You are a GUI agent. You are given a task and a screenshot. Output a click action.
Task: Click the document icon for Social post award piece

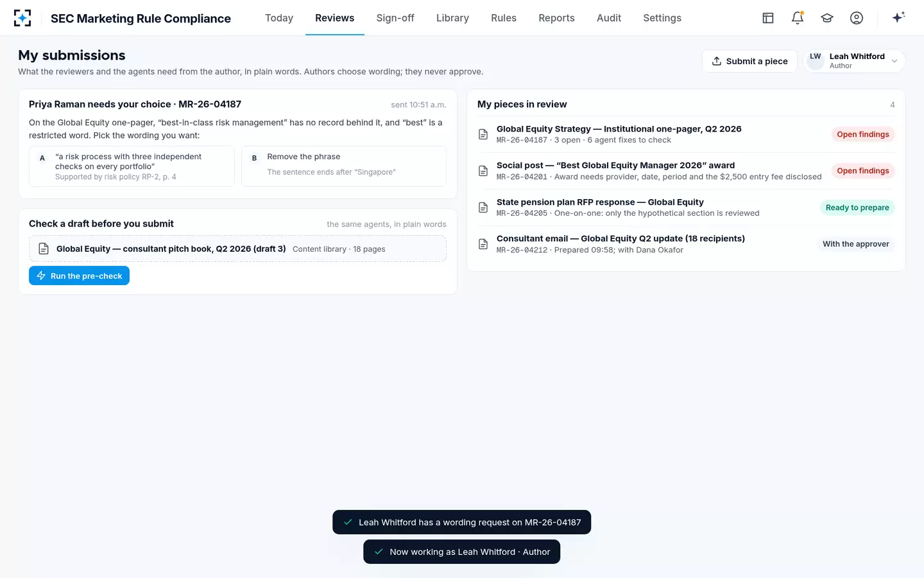483,171
